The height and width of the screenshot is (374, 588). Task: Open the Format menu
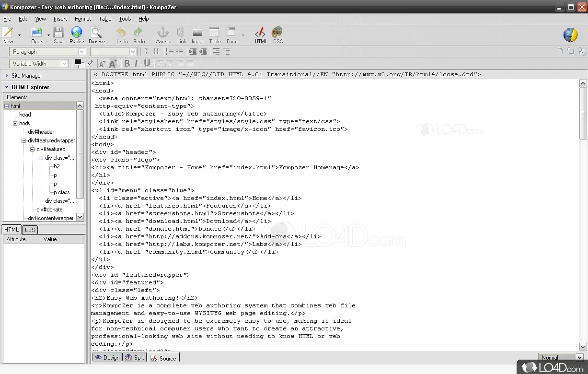pos(83,19)
